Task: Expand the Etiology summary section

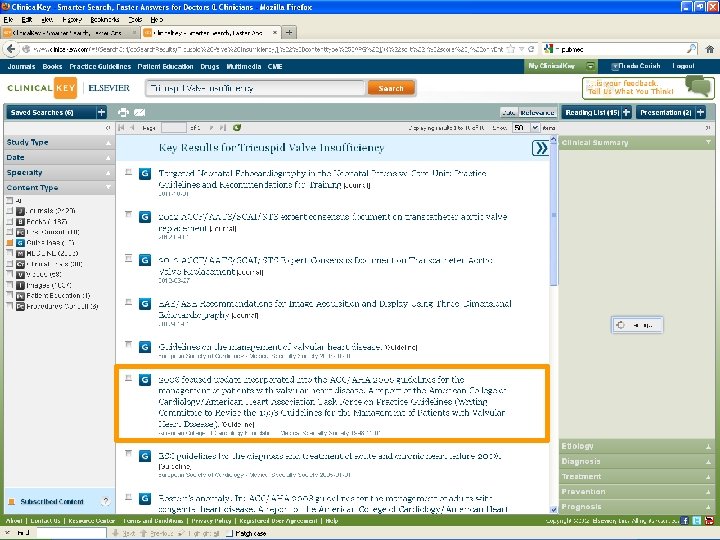Action: [636, 446]
